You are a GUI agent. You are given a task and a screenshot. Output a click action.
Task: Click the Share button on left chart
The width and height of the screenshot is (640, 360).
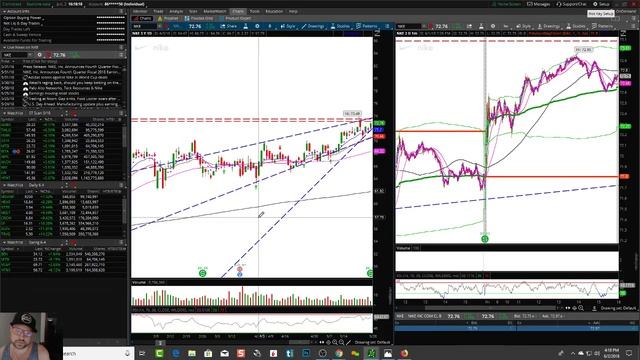point(229,26)
